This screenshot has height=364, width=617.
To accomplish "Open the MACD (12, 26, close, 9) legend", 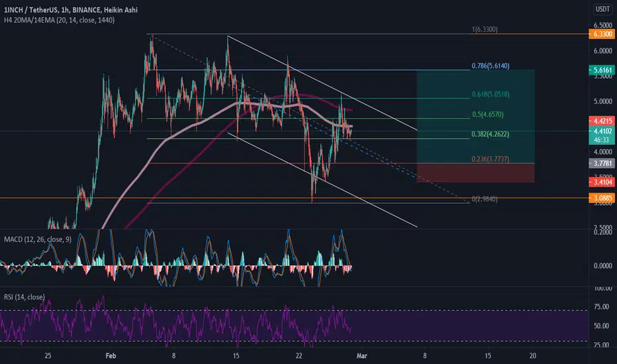I will coord(38,240).
